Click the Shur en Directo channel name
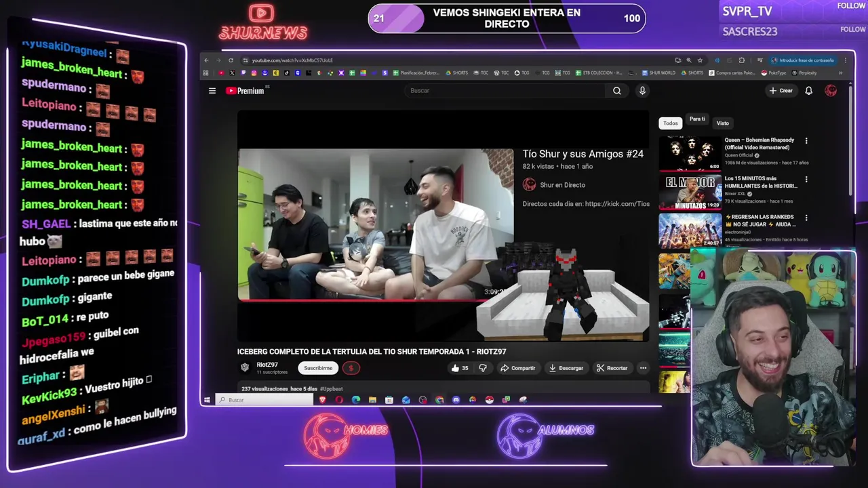Screen dimensions: 868x488 point(562,185)
